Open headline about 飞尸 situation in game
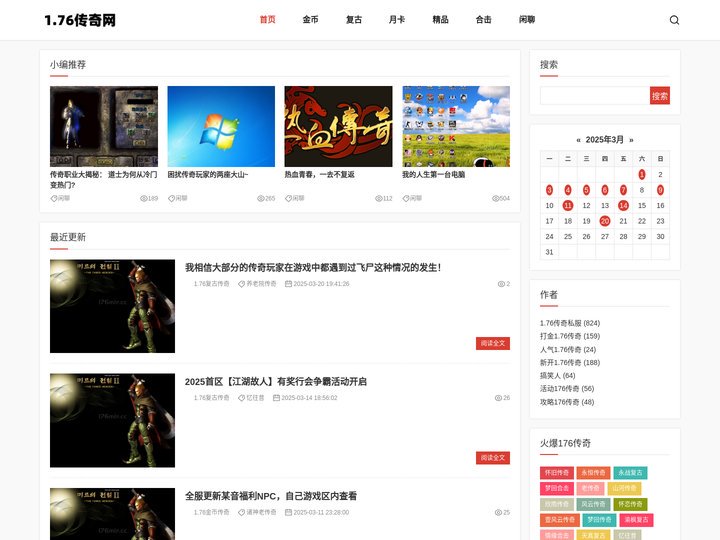Image resolution: width=720 pixels, height=540 pixels. point(313,267)
